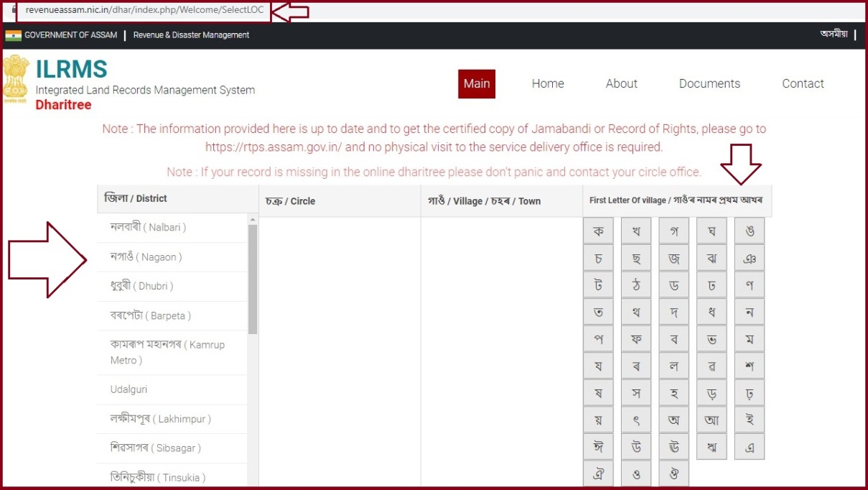Open the Home page
This screenshot has width=868, height=490.
tap(547, 83)
